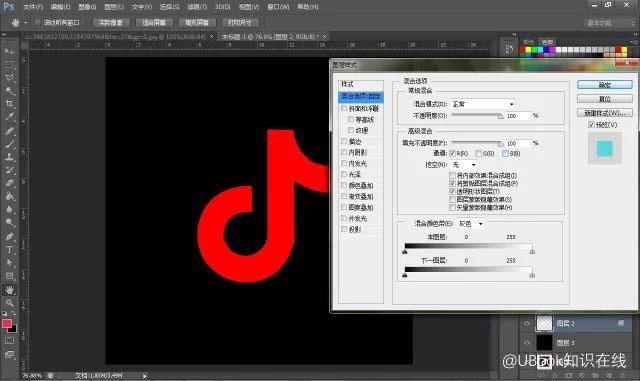Click the foreground red color swatch
Viewport: 640px width, 381px height.
(x=7, y=324)
